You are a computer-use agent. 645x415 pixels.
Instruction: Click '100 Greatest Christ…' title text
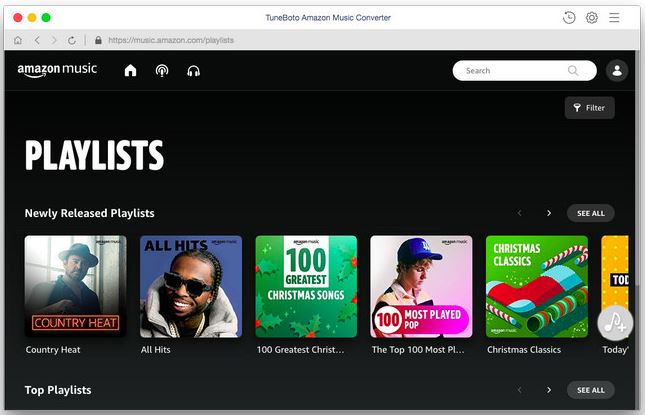pos(300,350)
